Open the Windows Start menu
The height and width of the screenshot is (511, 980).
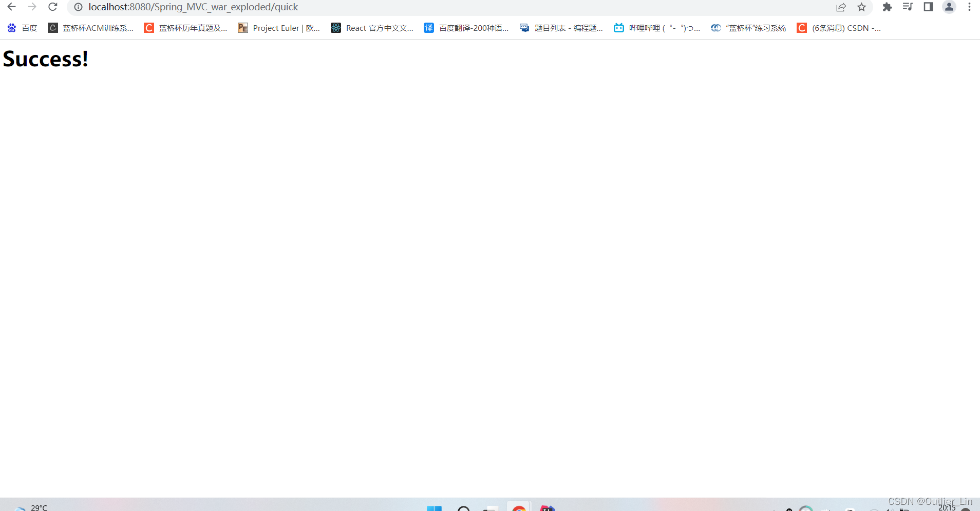coord(434,508)
